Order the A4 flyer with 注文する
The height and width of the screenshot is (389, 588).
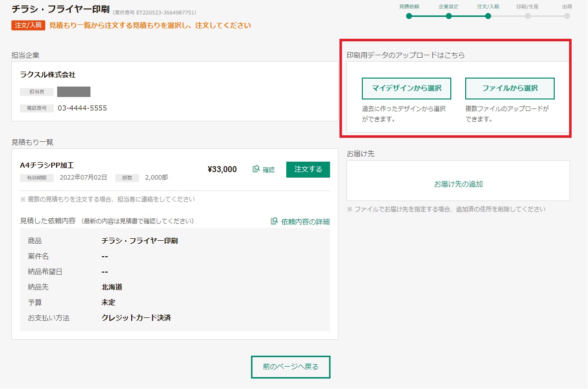(x=308, y=169)
